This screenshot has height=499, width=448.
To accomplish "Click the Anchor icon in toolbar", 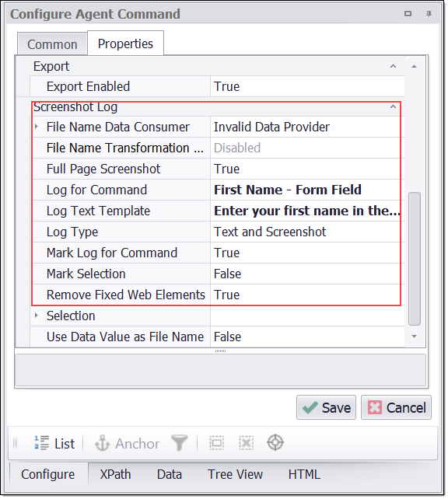I will click(102, 443).
